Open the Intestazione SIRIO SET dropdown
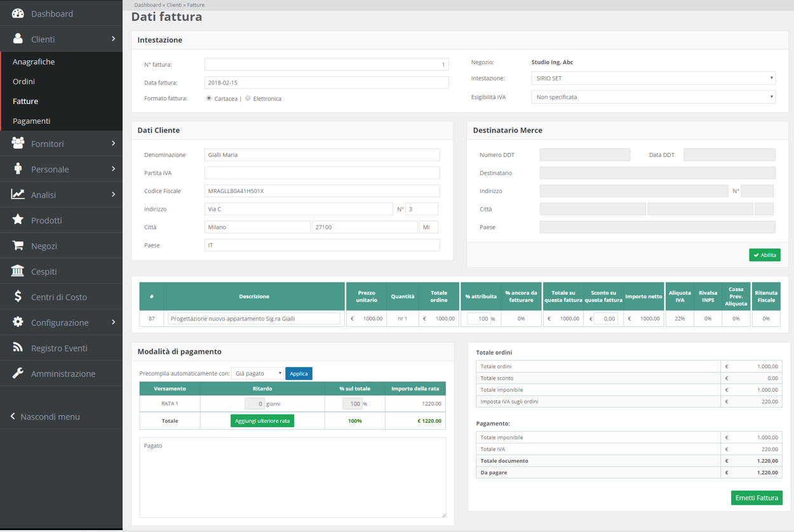Image resolution: width=794 pixels, height=532 pixels. coord(653,79)
